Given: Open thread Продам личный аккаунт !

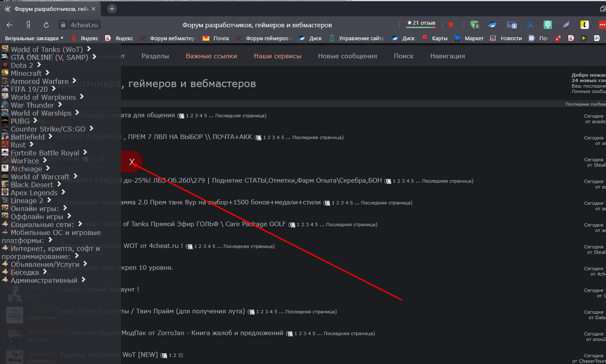Looking at the screenshot, I should pyautogui.click(x=98, y=289).
